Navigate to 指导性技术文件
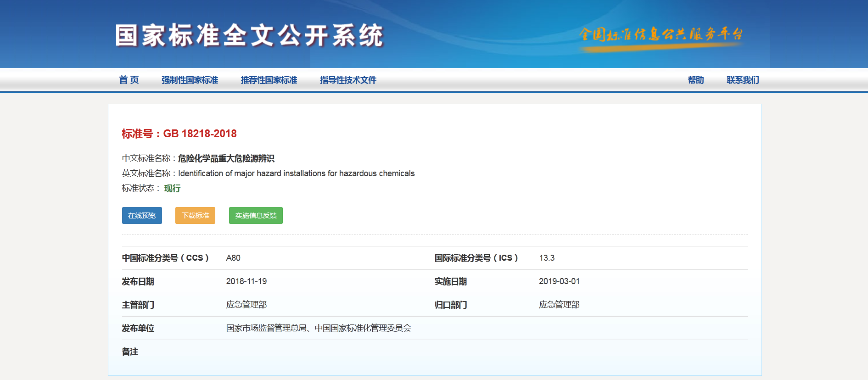This screenshot has height=380, width=868. tap(348, 80)
